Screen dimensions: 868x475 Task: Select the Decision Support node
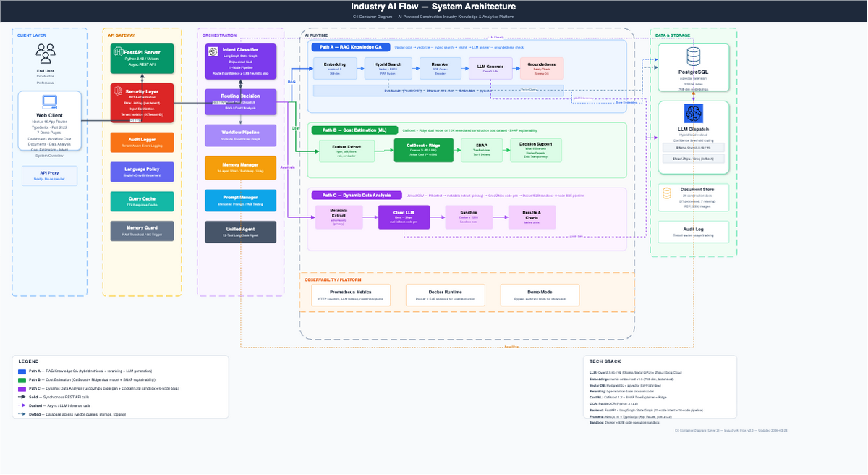(535, 150)
